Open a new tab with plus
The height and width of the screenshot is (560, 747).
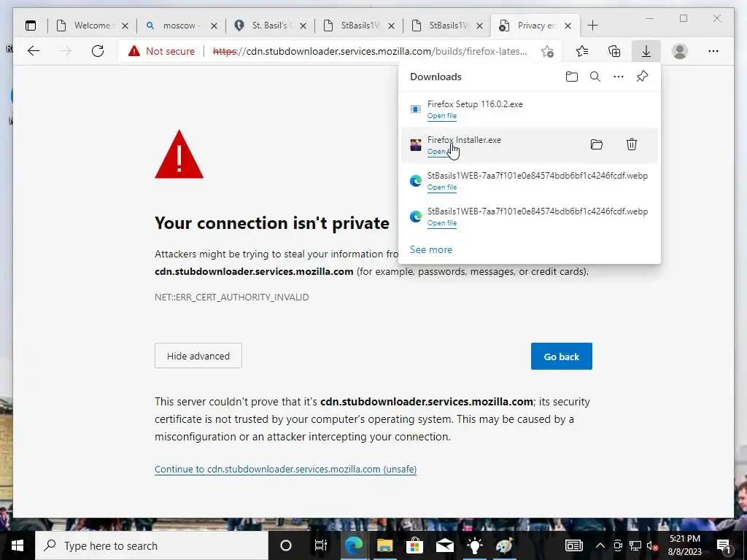(592, 26)
